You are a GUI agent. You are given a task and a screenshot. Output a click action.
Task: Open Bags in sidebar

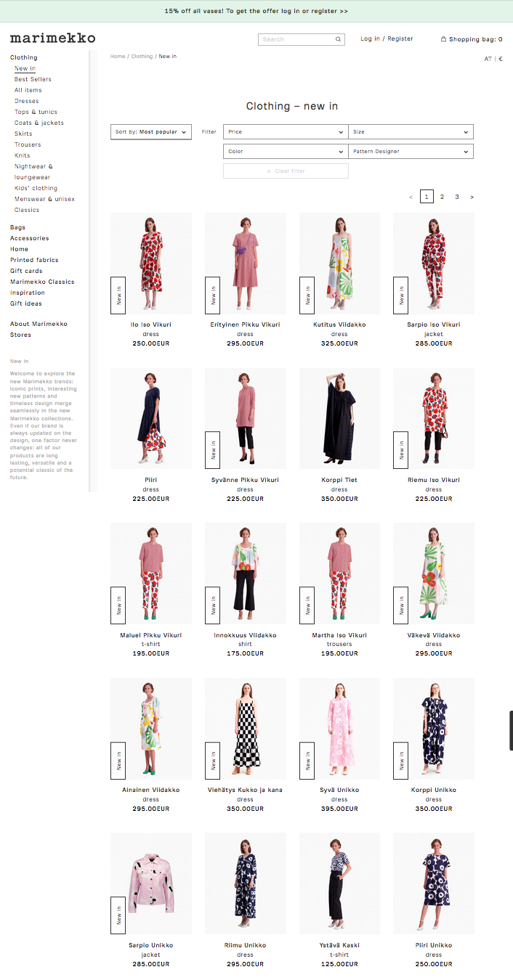click(17, 227)
